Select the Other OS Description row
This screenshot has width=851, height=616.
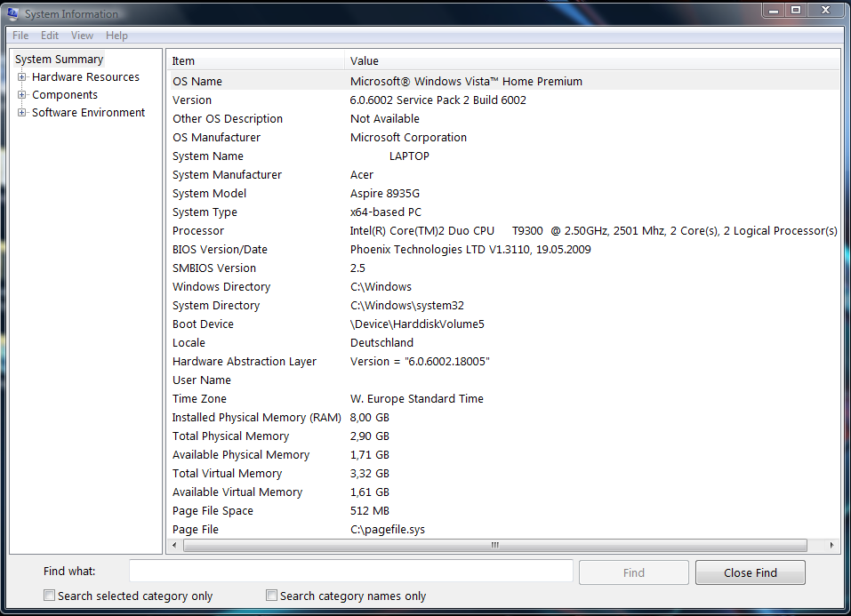pyautogui.click(x=503, y=119)
